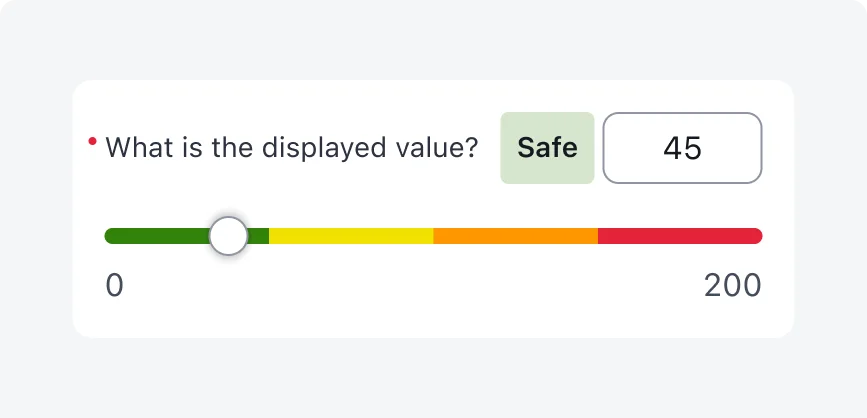Click the white slider handle

coord(229,236)
